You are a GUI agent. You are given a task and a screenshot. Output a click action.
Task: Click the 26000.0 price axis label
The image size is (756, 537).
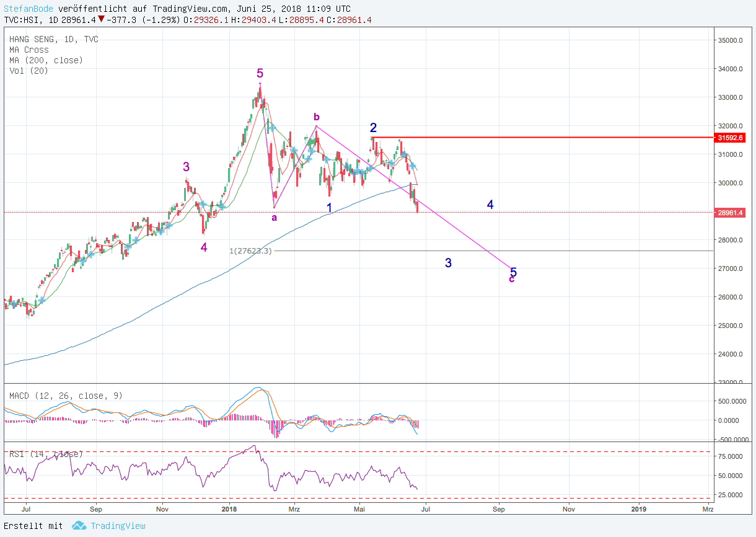coord(731,297)
